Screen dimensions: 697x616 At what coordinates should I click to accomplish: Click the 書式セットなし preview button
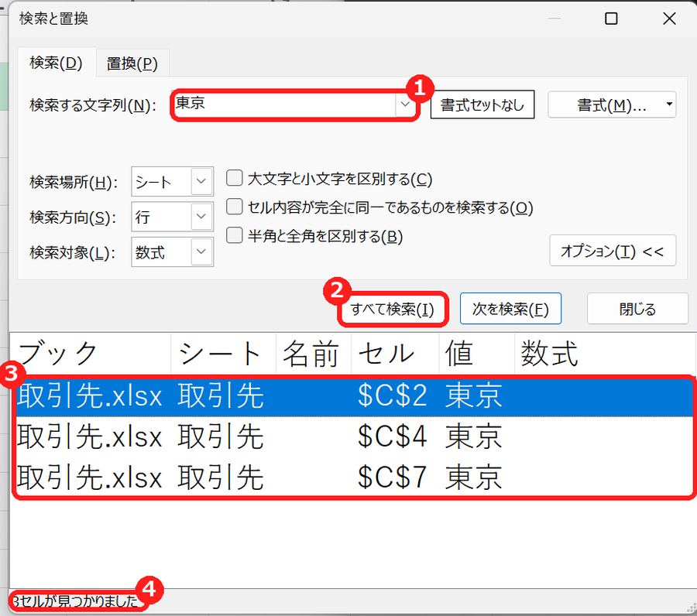point(482,104)
